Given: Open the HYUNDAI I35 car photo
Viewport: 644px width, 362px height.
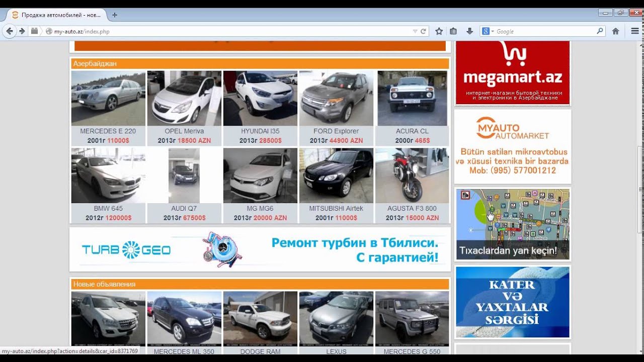Looking at the screenshot, I should click(260, 98).
